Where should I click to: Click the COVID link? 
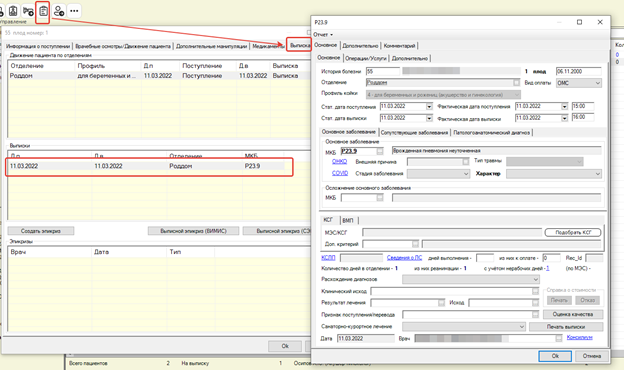[x=340, y=173]
